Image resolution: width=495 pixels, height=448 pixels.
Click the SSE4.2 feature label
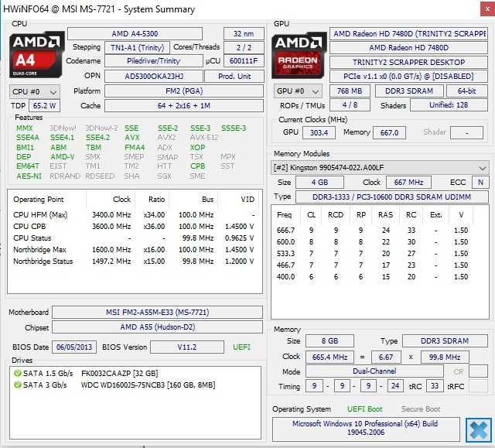98,138
